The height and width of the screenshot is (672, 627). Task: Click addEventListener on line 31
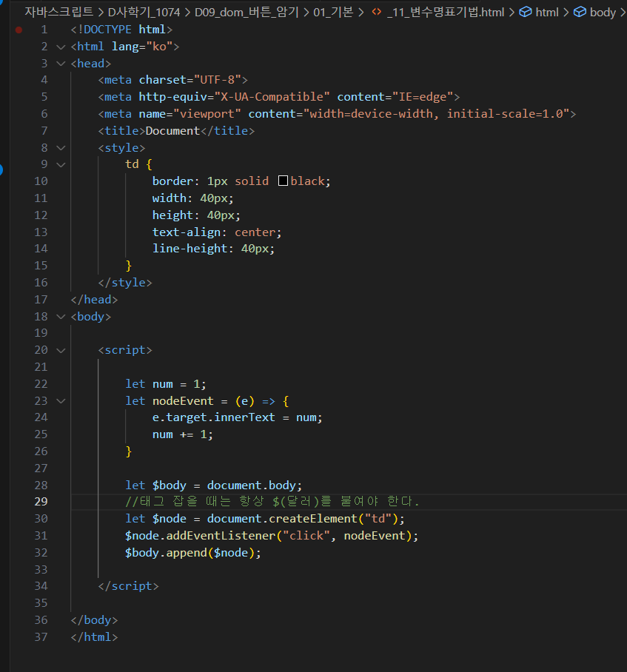coord(221,536)
